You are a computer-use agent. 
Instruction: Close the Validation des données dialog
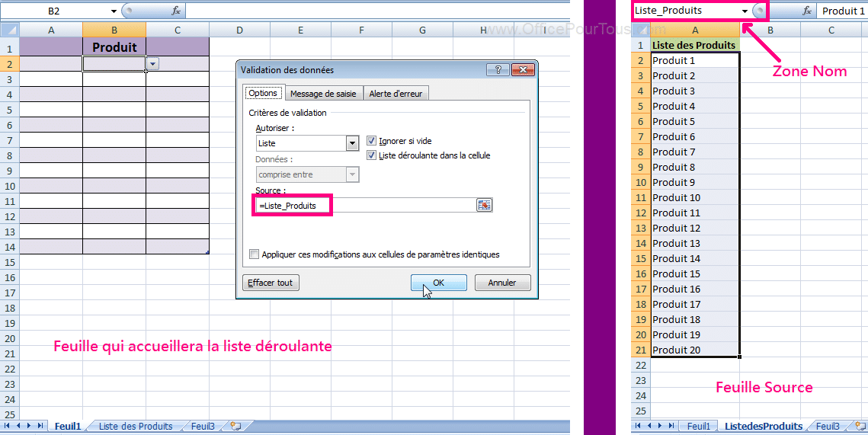pyautogui.click(x=522, y=69)
